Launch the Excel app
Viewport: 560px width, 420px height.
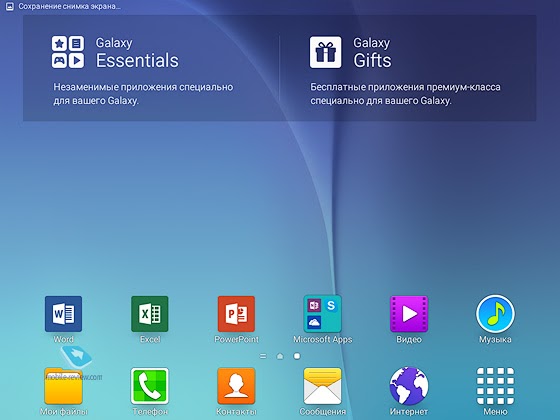150,314
